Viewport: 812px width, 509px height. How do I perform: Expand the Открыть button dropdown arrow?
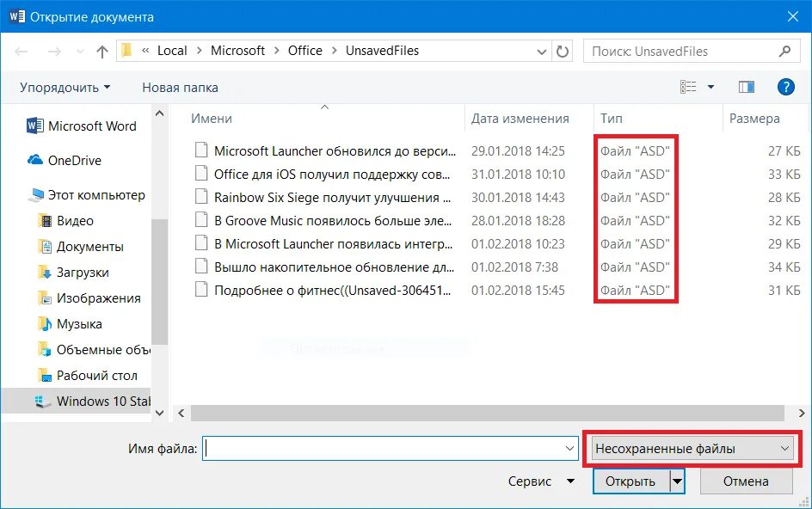(677, 481)
